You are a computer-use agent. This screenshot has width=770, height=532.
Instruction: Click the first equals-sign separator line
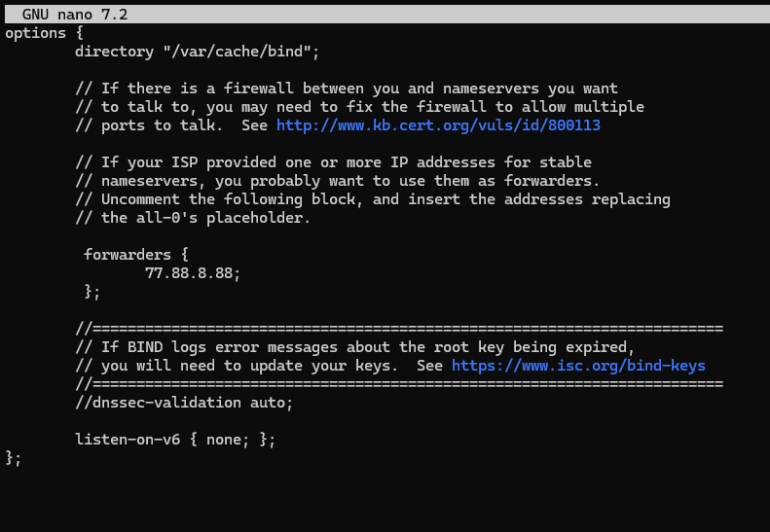pyautogui.click(x=399, y=329)
